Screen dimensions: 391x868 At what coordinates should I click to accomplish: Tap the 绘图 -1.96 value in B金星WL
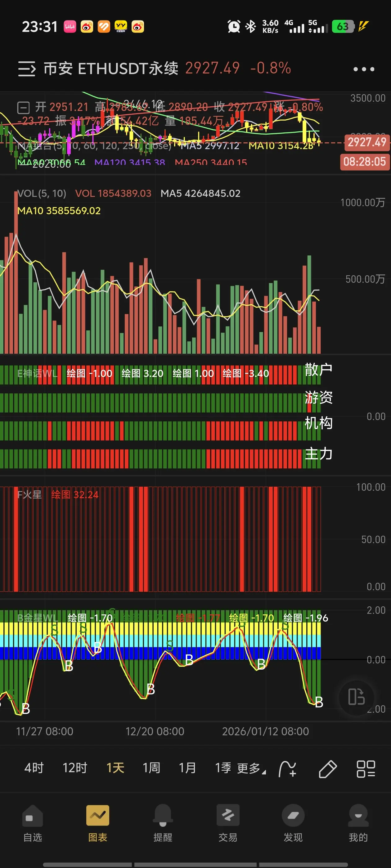click(x=306, y=618)
